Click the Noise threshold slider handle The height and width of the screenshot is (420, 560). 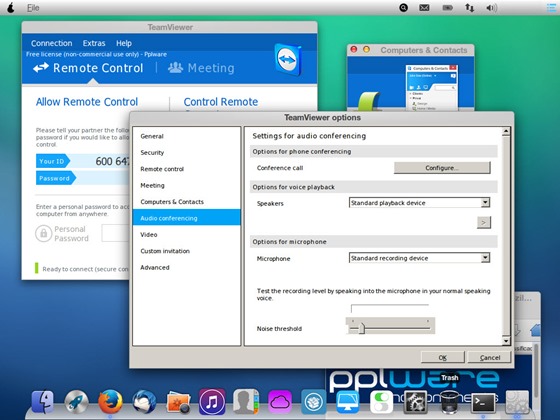coord(361,328)
